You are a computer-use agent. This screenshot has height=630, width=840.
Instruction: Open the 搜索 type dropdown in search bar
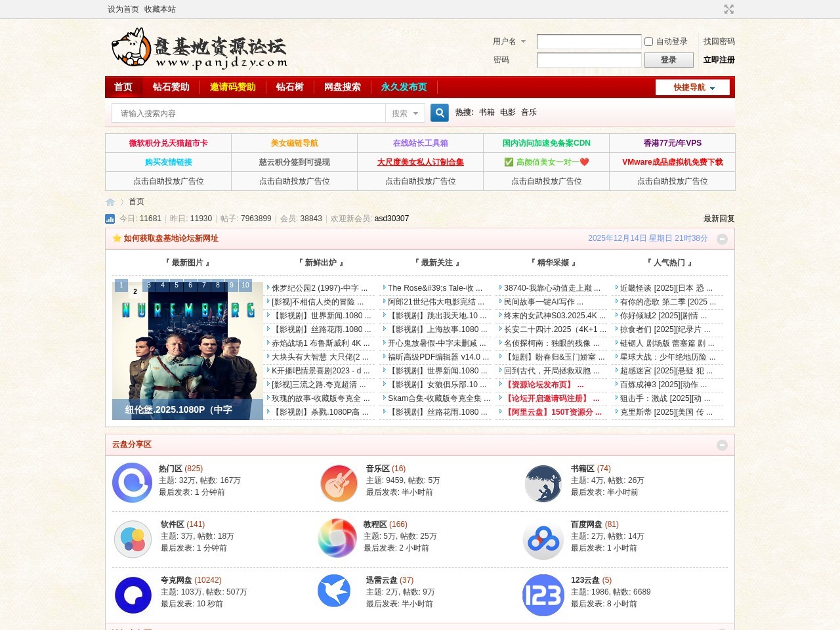[x=406, y=113]
